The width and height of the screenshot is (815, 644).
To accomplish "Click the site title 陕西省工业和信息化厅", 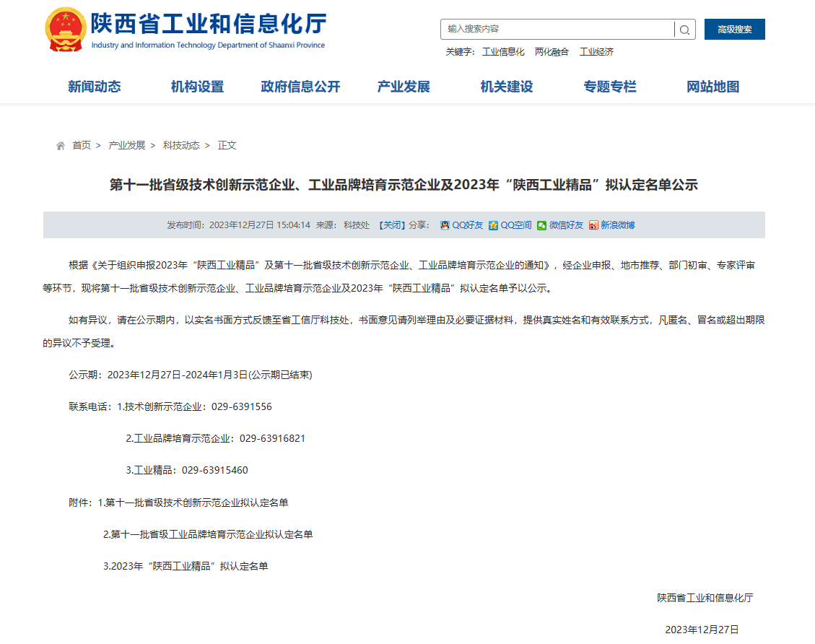I will [209, 23].
